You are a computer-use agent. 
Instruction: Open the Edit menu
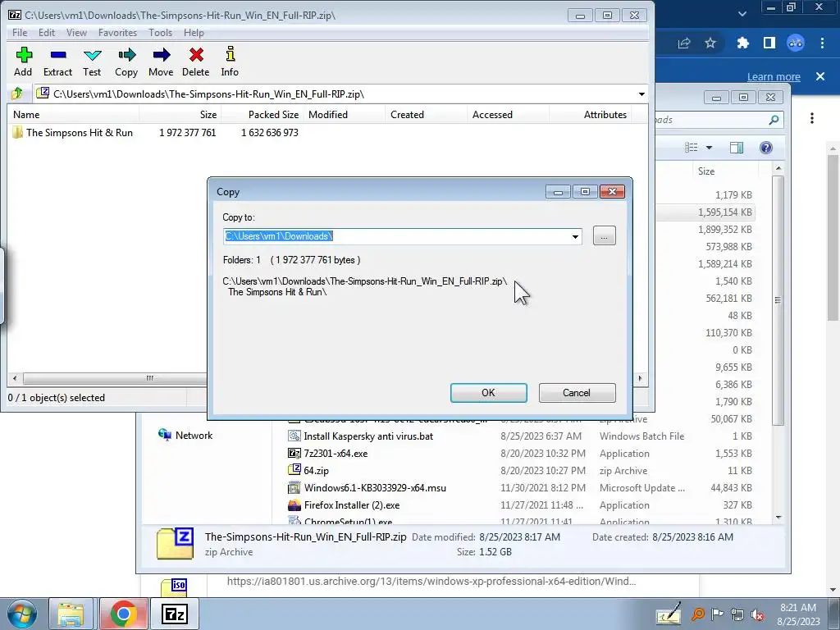[47, 33]
